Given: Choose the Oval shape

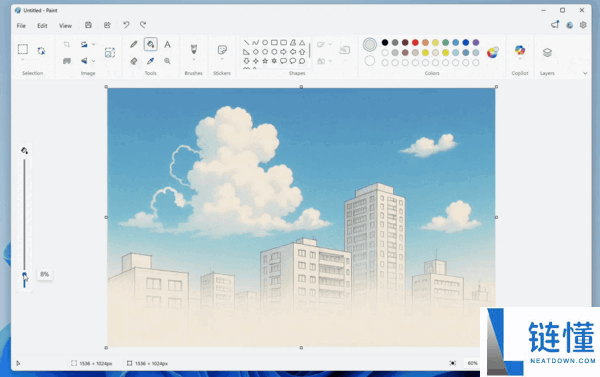Looking at the screenshot, I should click(265, 42).
